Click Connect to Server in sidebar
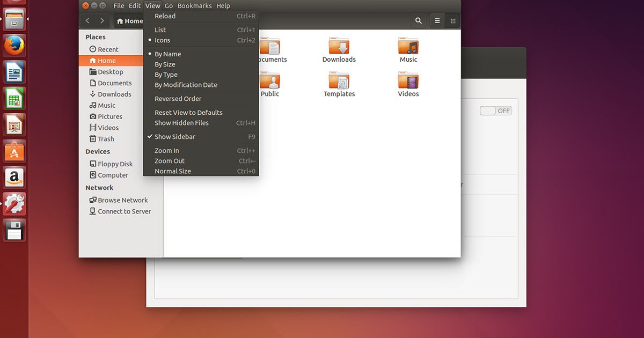644x338 pixels. pos(124,211)
